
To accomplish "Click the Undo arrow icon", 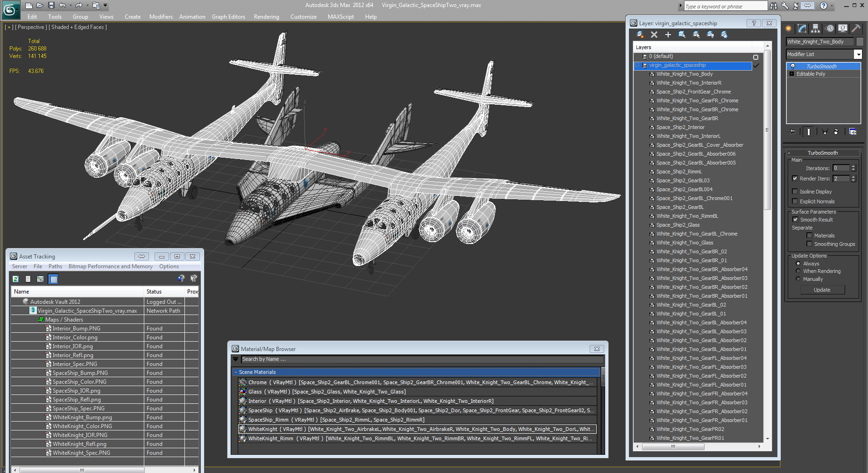I will pos(62,6).
